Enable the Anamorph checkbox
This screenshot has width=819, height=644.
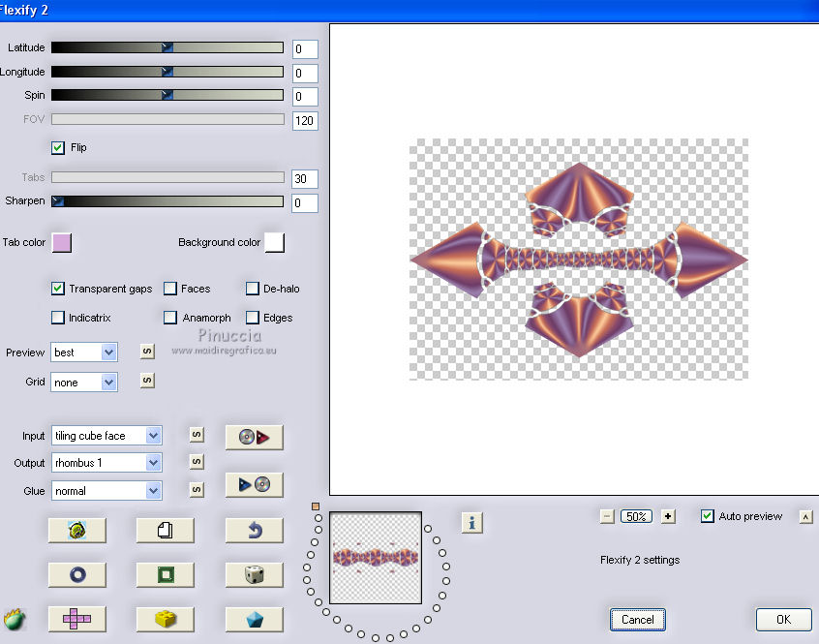[170, 318]
